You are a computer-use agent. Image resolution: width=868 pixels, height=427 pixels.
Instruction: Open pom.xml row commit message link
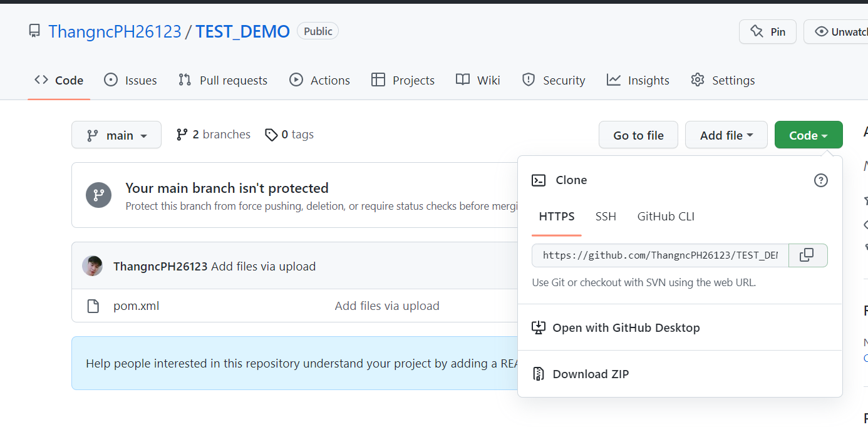[387, 306]
